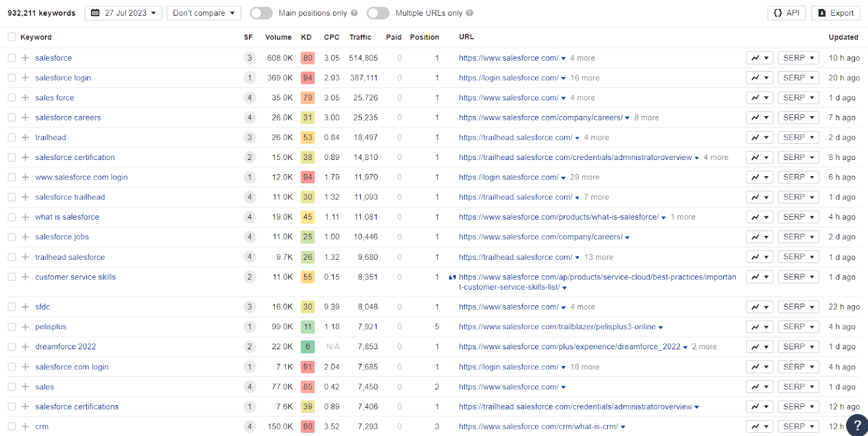Click SERP features count for 'salesforce'
This screenshot has height=436, width=868.
click(250, 58)
